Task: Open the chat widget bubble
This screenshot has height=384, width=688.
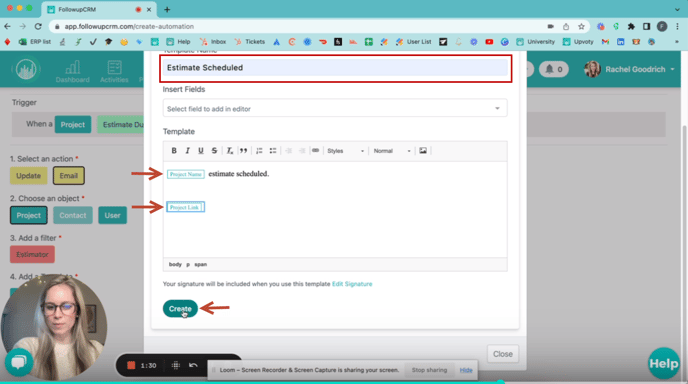Action: coord(19,362)
